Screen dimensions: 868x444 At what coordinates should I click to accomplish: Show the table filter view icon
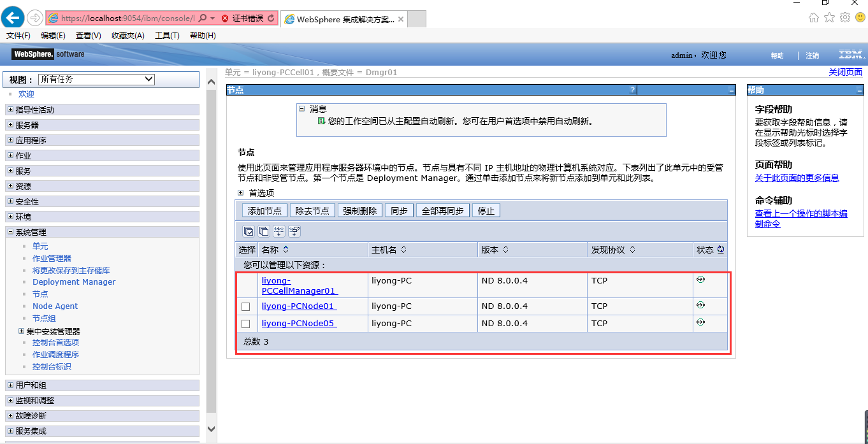coord(279,231)
